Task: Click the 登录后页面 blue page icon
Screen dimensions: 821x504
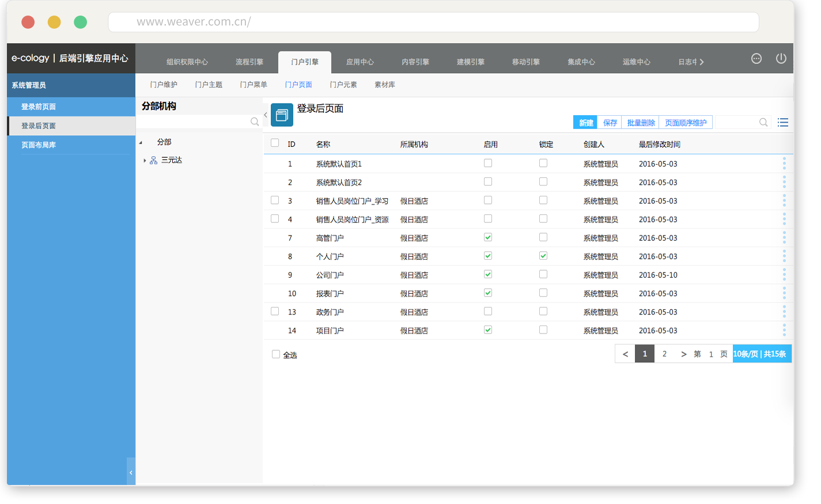Action: [282, 115]
